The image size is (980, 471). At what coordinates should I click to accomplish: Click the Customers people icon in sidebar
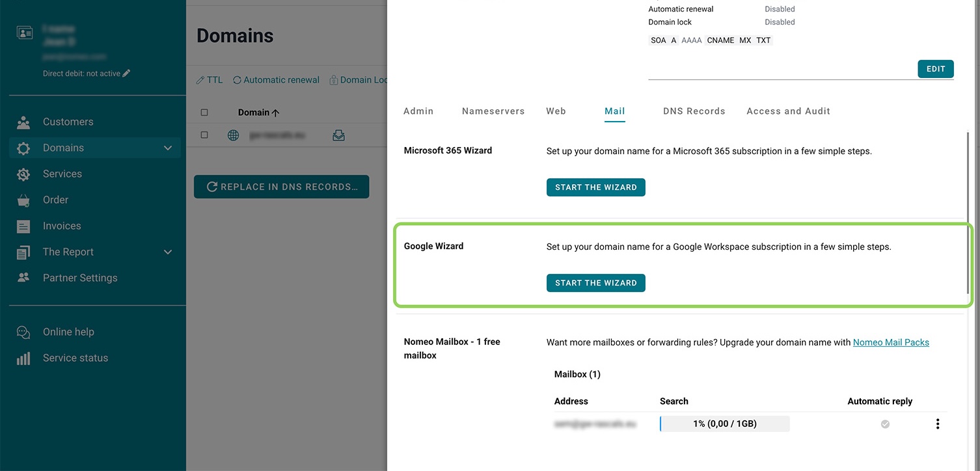click(x=23, y=122)
